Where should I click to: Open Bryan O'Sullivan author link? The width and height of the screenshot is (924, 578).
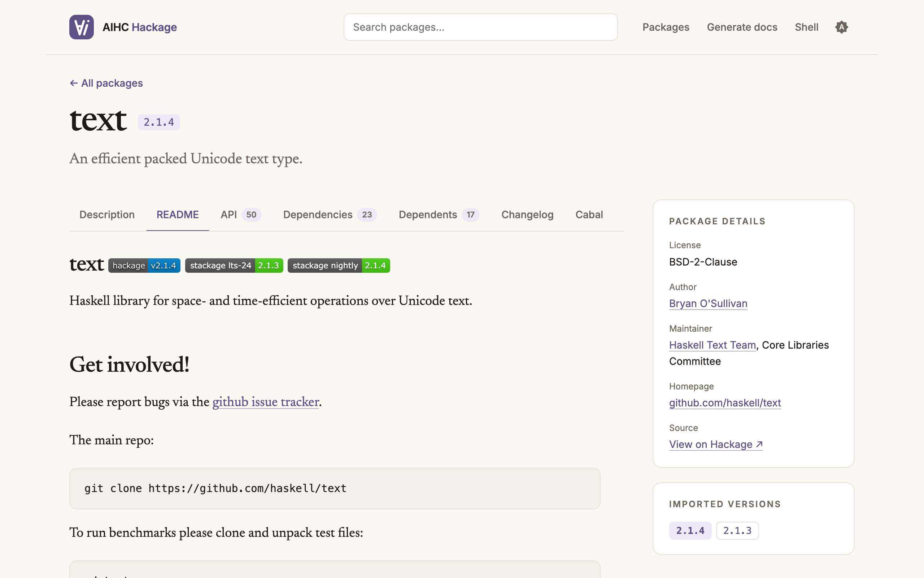point(708,303)
